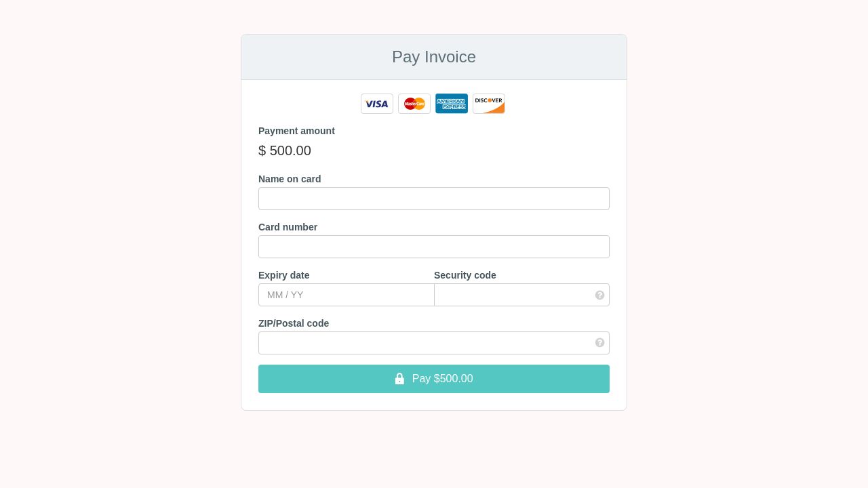868x488 pixels.
Task: Click the $ 500.00 amount text
Action: [x=285, y=150]
